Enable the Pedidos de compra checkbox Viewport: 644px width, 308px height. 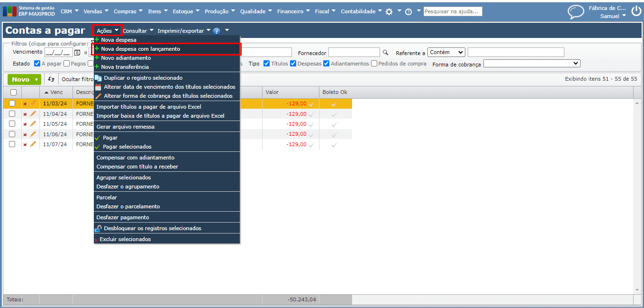(374, 64)
